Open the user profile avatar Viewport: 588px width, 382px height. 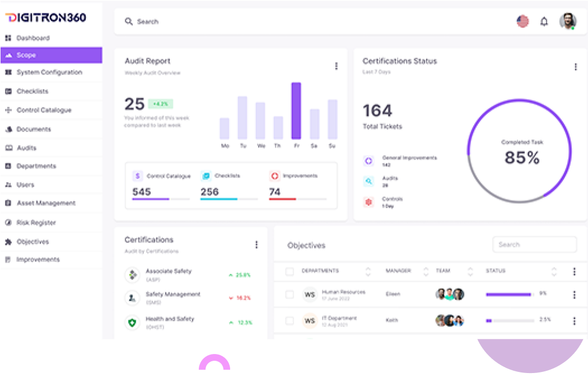(x=567, y=22)
